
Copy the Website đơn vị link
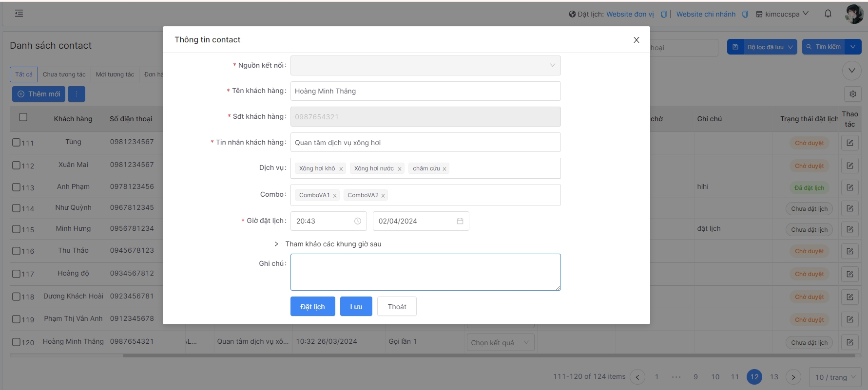click(663, 14)
